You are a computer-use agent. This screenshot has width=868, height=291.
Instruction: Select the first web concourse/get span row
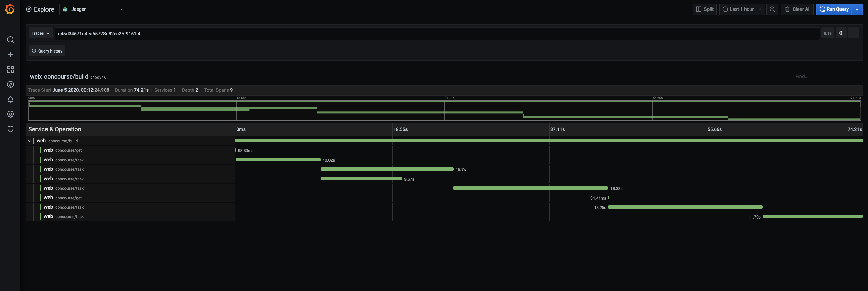131,150
